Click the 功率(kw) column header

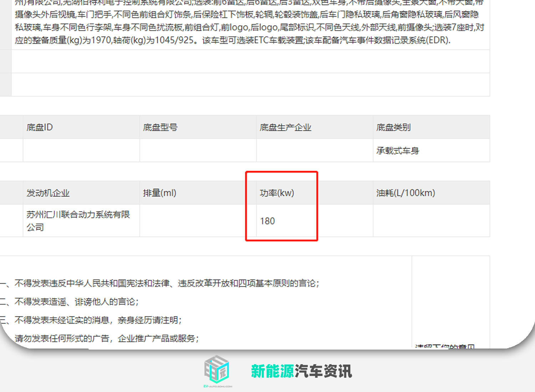coord(315,193)
